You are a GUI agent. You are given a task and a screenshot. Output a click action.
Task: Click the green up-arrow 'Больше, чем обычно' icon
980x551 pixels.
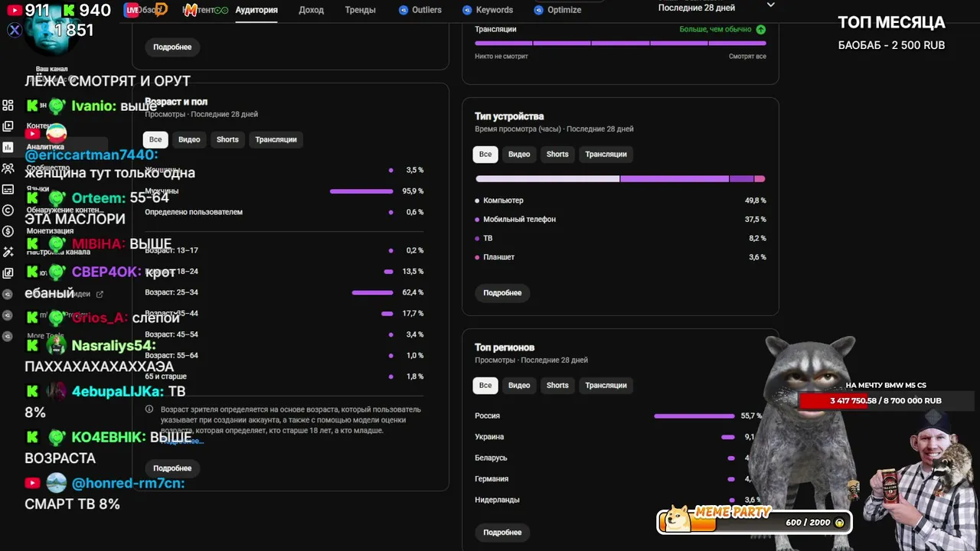tap(760, 29)
